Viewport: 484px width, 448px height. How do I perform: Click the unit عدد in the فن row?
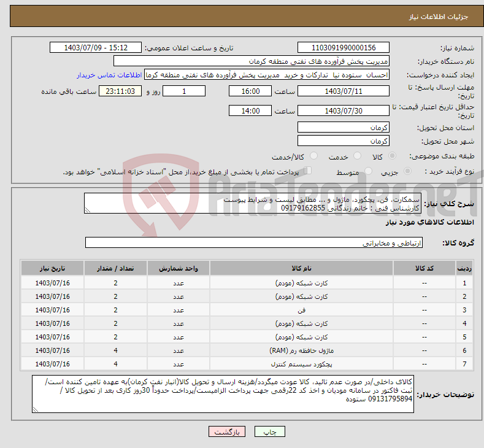(179, 310)
